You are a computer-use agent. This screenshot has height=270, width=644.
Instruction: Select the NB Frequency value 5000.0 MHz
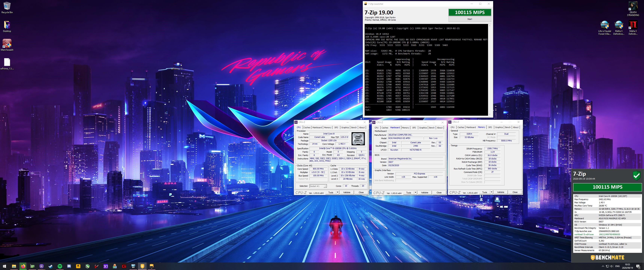[506, 141]
